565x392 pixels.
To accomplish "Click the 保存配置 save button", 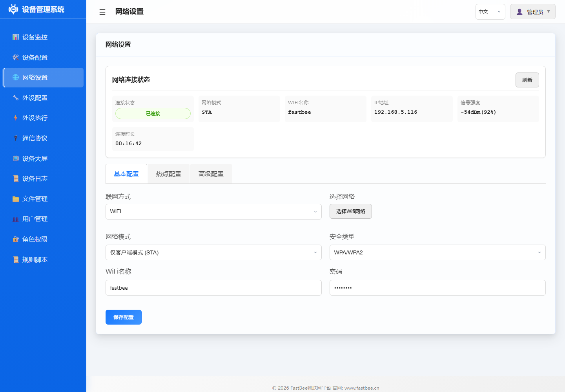I will tap(124, 317).
